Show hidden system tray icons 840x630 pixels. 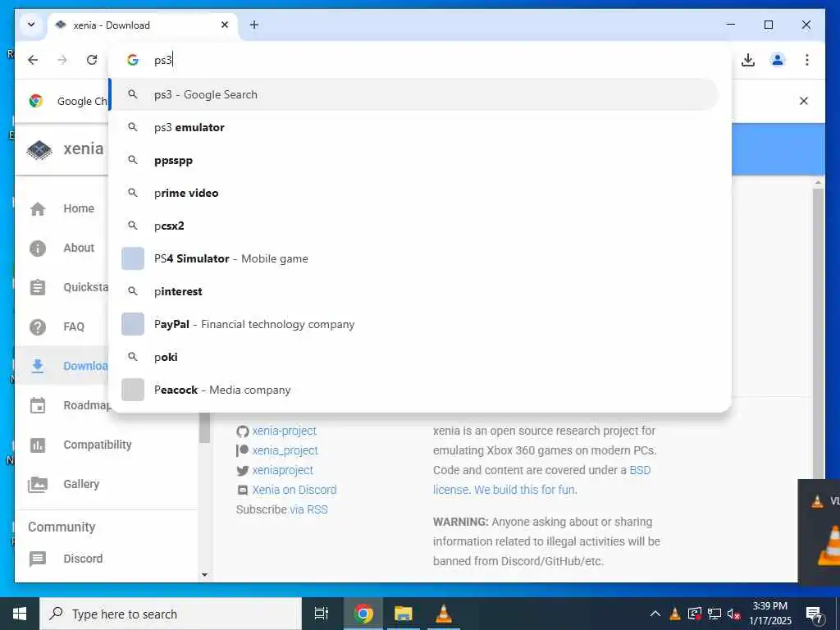655,614
